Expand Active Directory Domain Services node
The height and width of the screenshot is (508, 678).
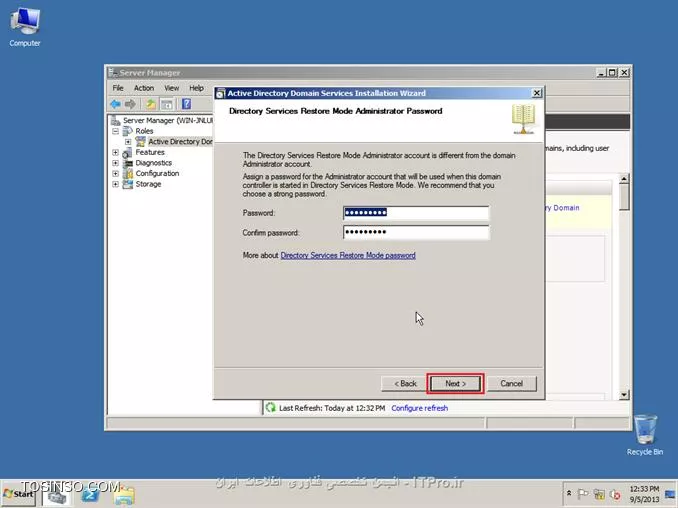point(128,141)
